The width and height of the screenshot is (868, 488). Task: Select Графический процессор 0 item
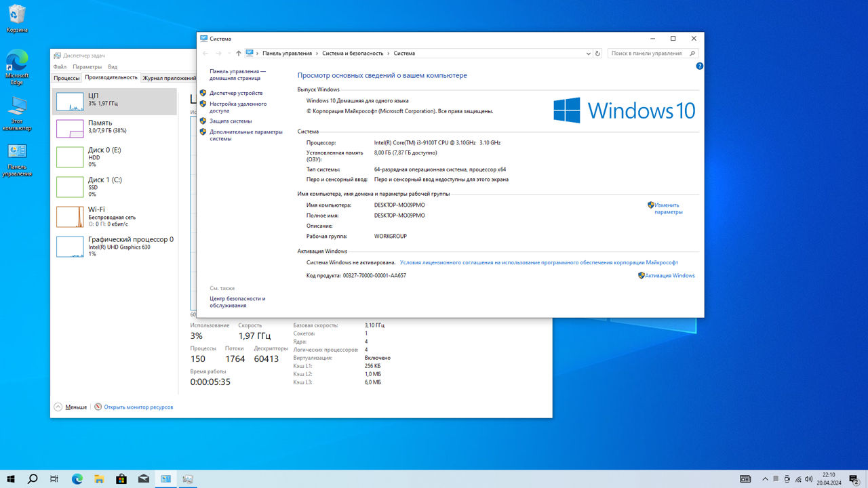(114, 246)
